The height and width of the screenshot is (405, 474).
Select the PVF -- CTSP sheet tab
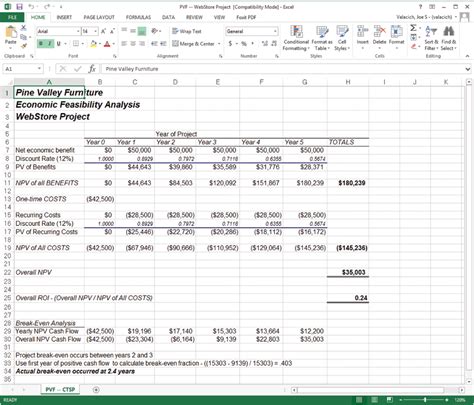click(x=60, y=389)
